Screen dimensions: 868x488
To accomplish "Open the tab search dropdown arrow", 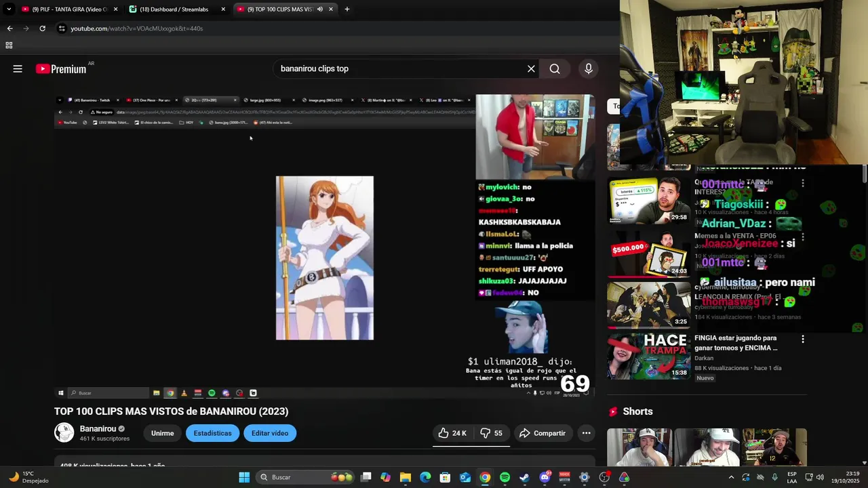I will tap(9, 9).
